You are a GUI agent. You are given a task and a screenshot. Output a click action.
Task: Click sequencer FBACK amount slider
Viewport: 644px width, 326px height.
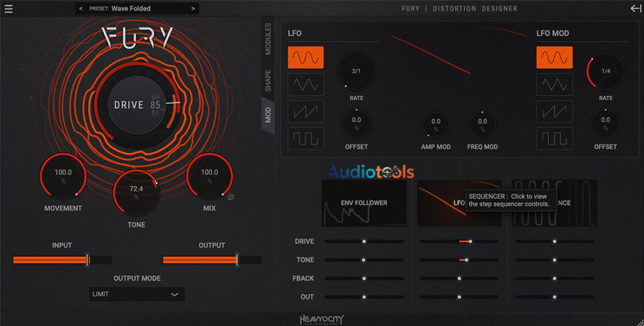click(x=555, y=278)
